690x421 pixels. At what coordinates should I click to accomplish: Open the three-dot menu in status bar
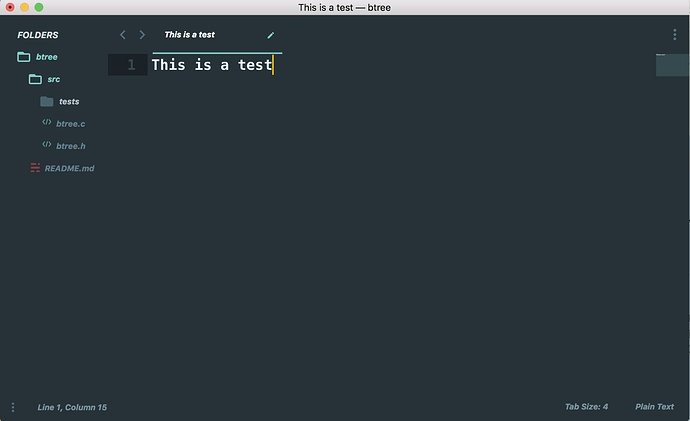[x=13, y=407]
